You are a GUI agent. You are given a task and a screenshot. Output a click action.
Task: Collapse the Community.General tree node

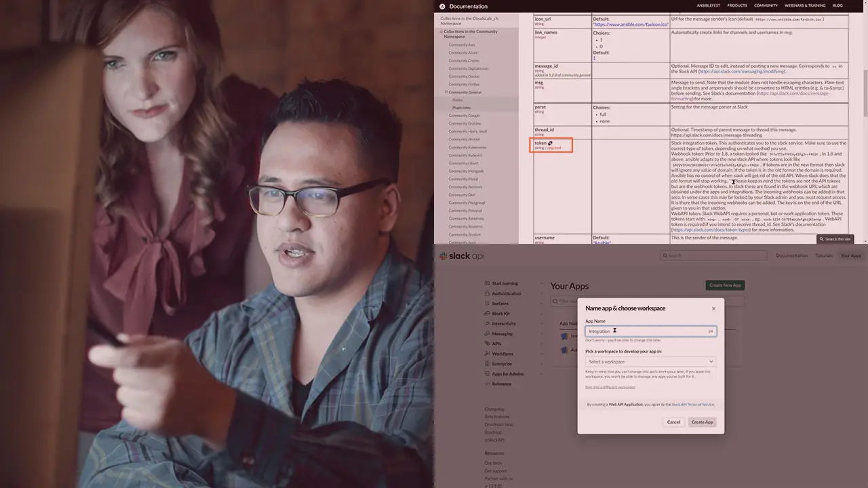pos(446,92)
